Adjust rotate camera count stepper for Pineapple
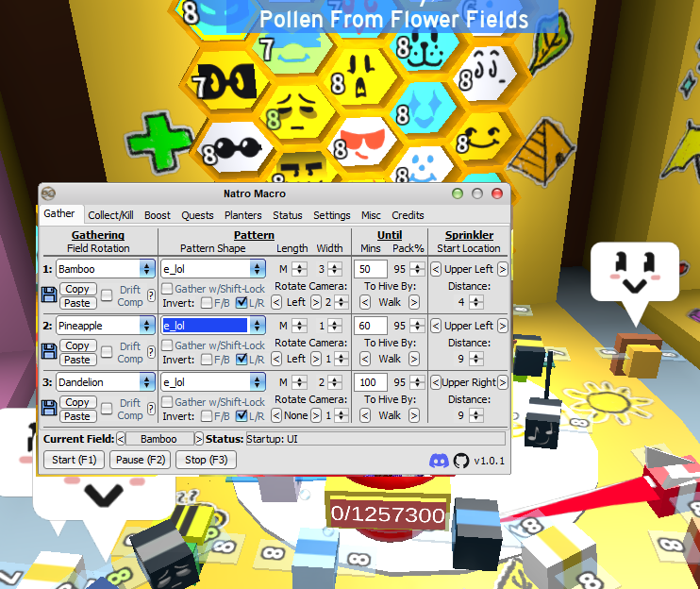Image resolution: width=700 pixels, height=589 pixels. (x=342, y=359)
